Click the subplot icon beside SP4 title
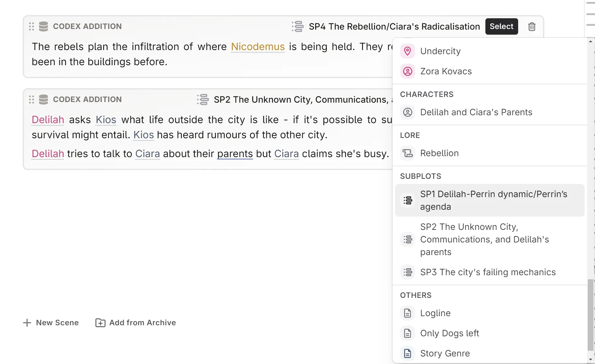This screenshot has height=364, width=595. (298, 27)
